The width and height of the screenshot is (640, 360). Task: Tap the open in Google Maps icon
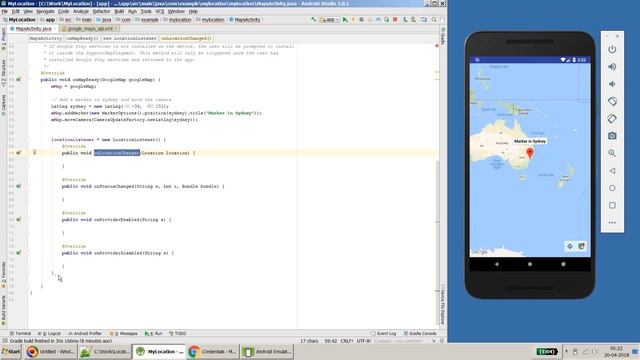[581, 246]
